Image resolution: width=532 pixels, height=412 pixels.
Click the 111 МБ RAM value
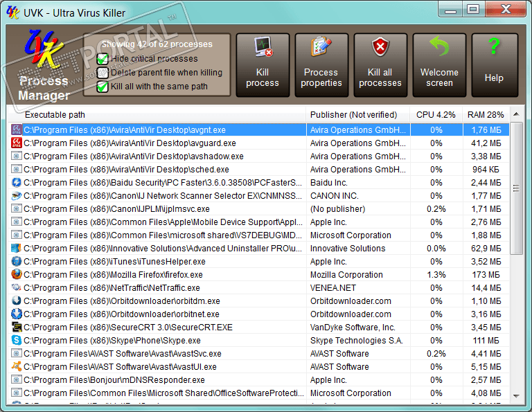click(486, 341)
